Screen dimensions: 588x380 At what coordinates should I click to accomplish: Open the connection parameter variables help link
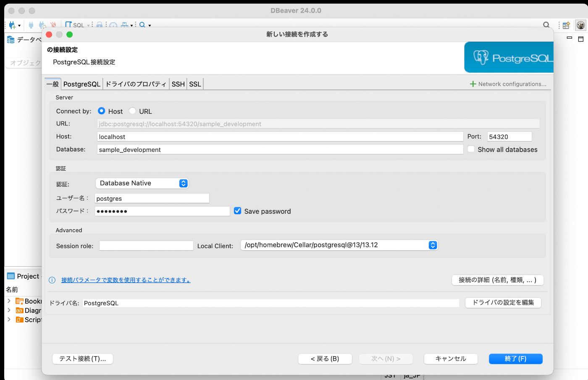click(126, 280)
